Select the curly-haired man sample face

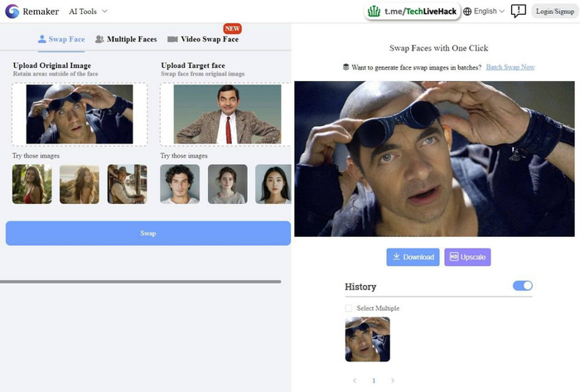(x=180, y=184)
